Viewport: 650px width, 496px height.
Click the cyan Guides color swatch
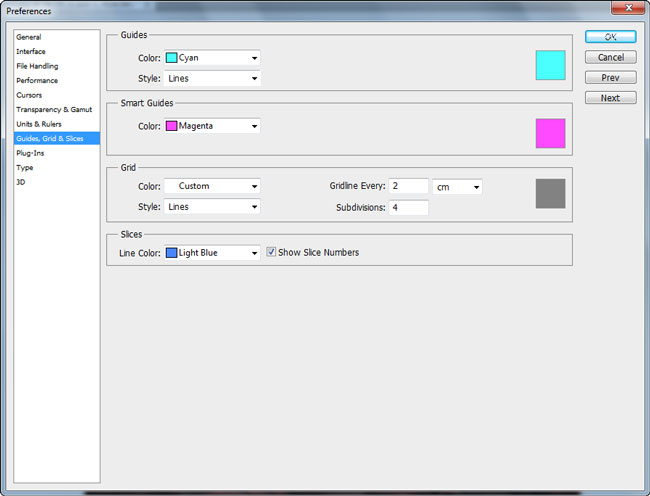(550, 65)
